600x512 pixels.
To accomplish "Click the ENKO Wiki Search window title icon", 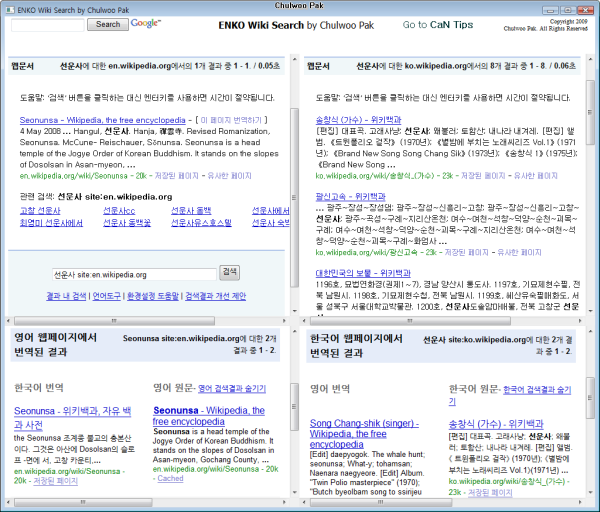I will pos(10,10).
